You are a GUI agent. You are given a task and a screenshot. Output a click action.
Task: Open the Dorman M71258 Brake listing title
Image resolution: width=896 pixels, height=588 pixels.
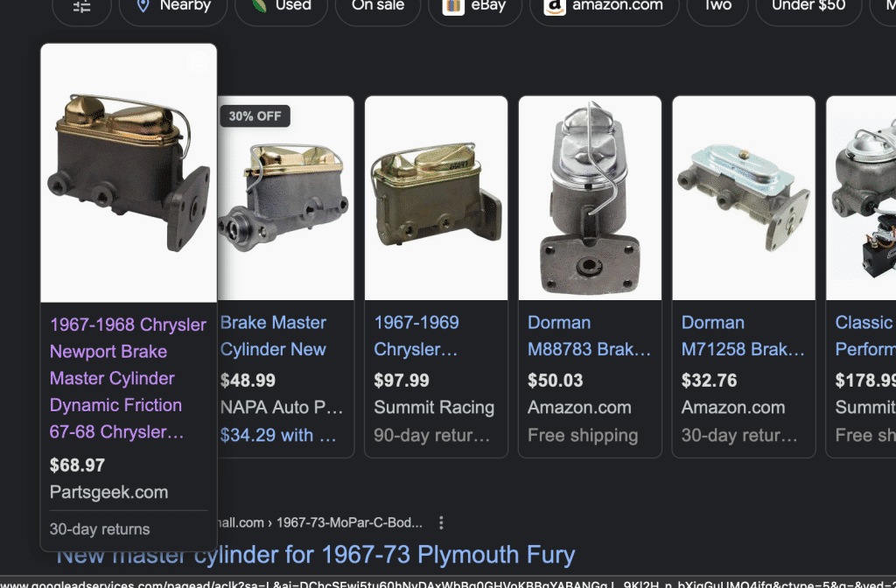(x=742, y=336)
